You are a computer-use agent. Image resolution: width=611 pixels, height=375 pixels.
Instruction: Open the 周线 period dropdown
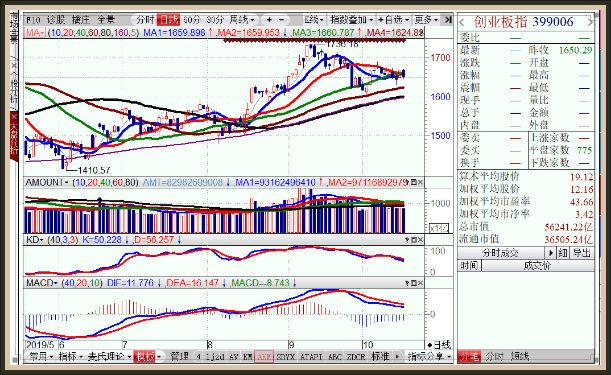pyautogui.click(x=242, y=19)
